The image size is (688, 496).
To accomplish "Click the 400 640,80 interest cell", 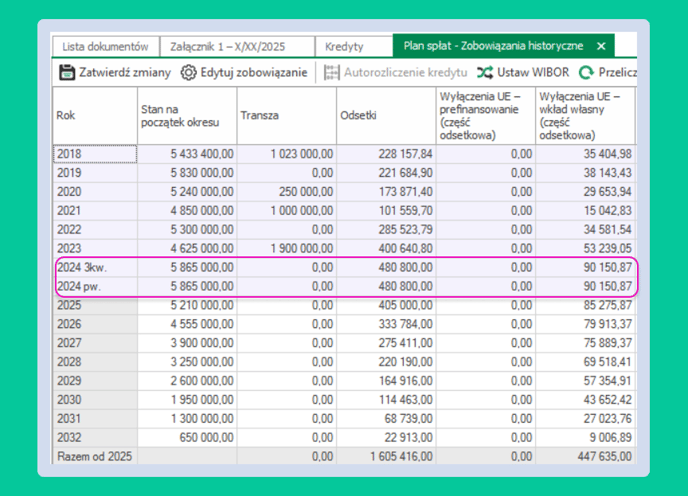I will click(x=386, y=248).
